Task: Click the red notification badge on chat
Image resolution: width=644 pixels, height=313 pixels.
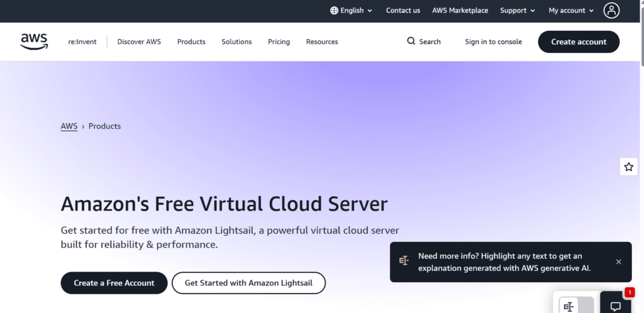Action: pos(630,293)
